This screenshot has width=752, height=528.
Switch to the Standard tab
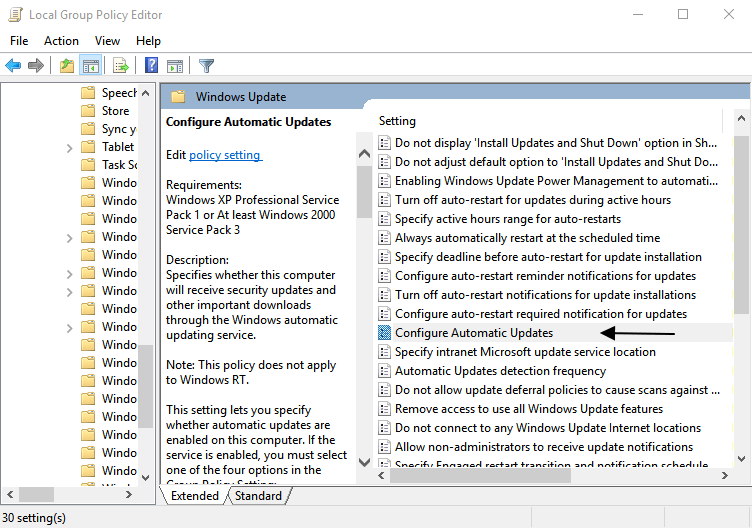[x=258, y=496]
